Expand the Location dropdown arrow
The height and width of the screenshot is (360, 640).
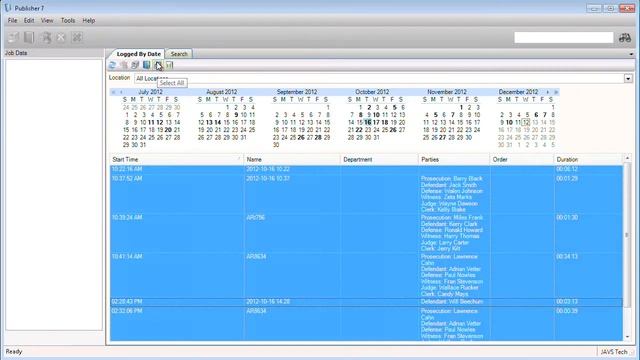[x=628, y=78]
